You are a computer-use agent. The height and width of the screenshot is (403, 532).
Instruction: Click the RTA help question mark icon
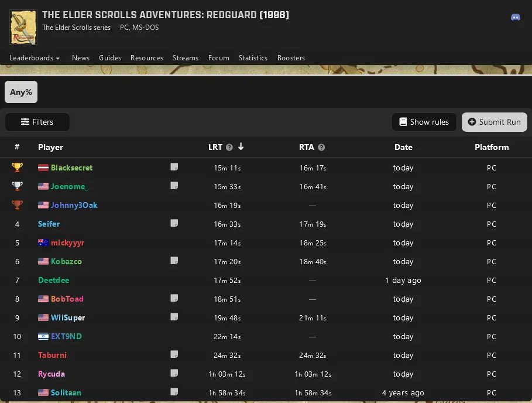(x=321, y=148)
